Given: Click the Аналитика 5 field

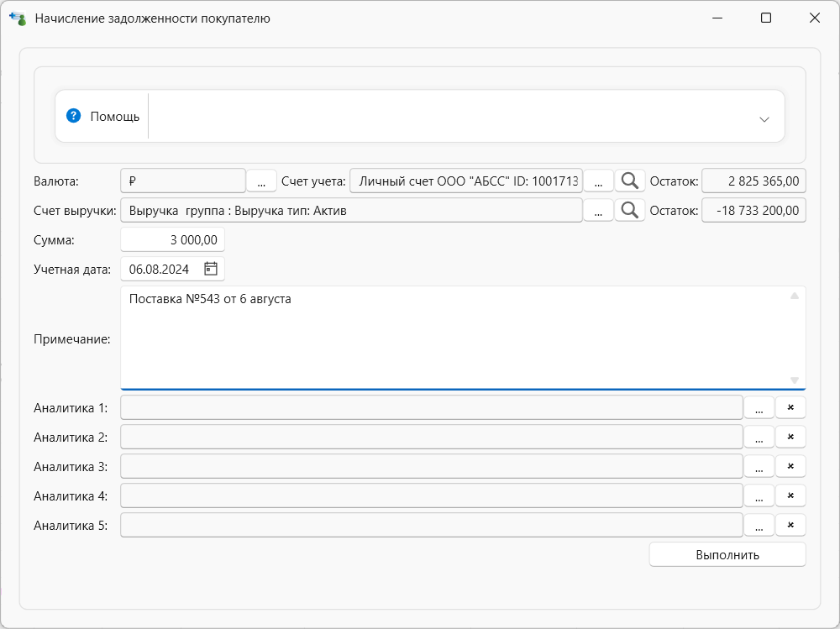Looking at the screenshot, I should 432,526.
